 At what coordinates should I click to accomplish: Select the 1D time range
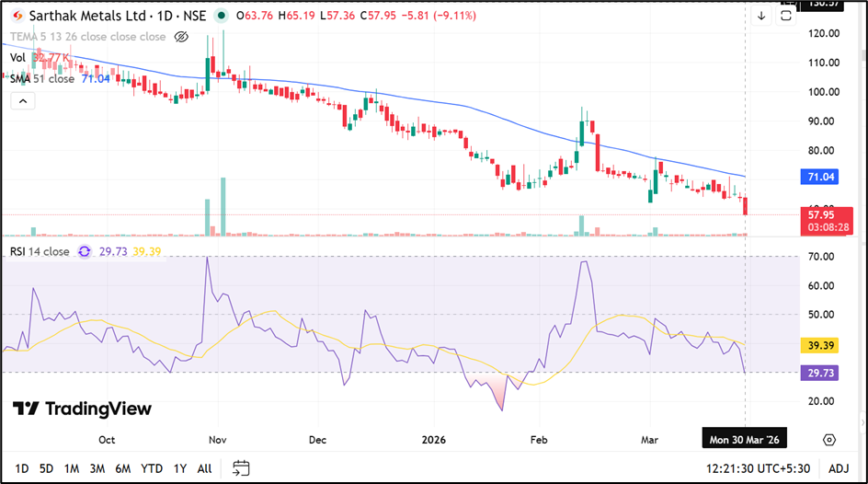[x=21, y=468]
